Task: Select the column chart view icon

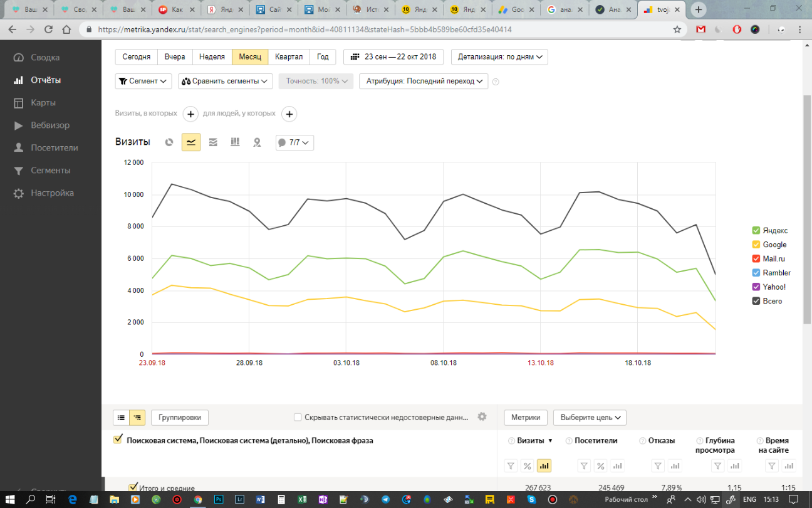Action: coord(235,142)
